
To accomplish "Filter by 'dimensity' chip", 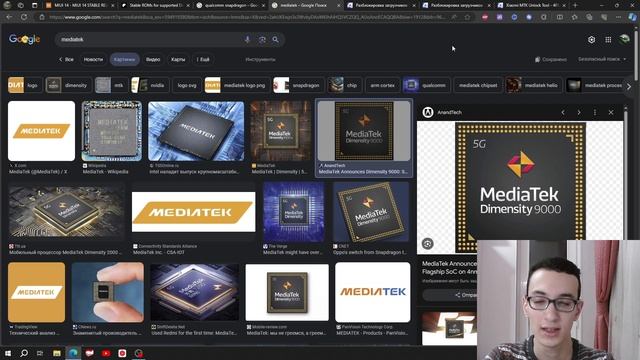I will [68, 85].
